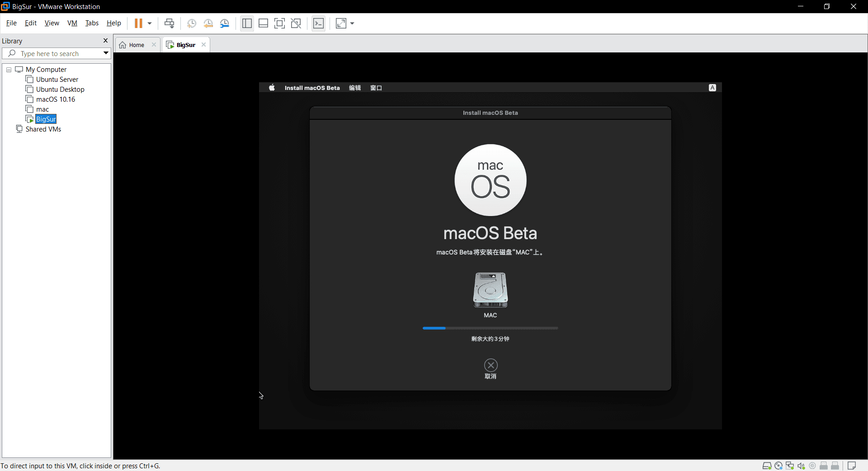The height and width of the screenshot is (471, 868).
Task: Open the snapshot manager
Action: [225, 24]
